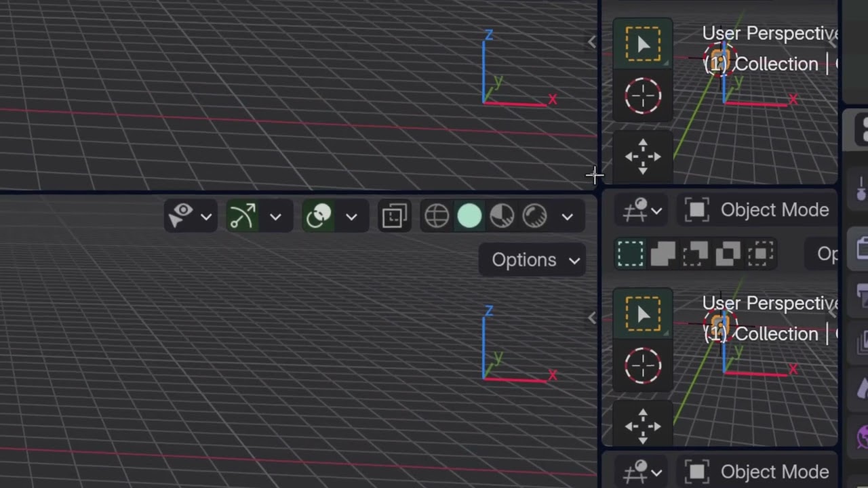Choose the Intersect Selection mode icon
The height and width of the screenshot is (488, 868).
pos(761,254)
